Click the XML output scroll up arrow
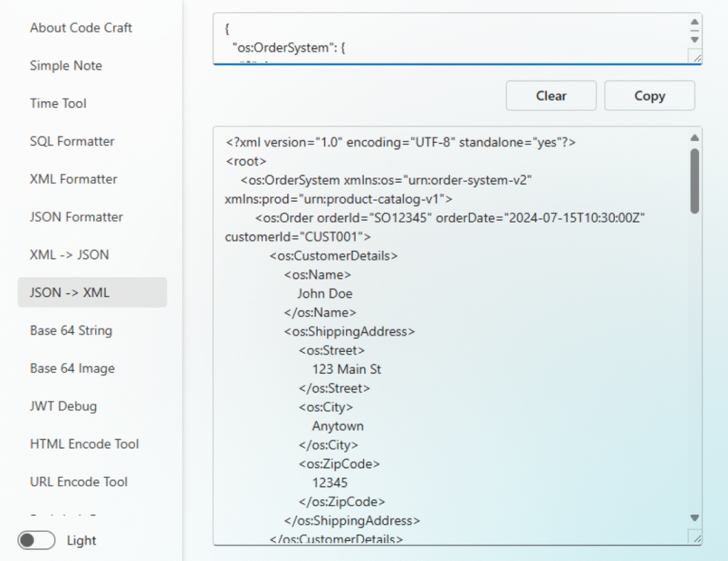This screenshot has width=728, height=561. pyautogui.click(x=695, y=137)
